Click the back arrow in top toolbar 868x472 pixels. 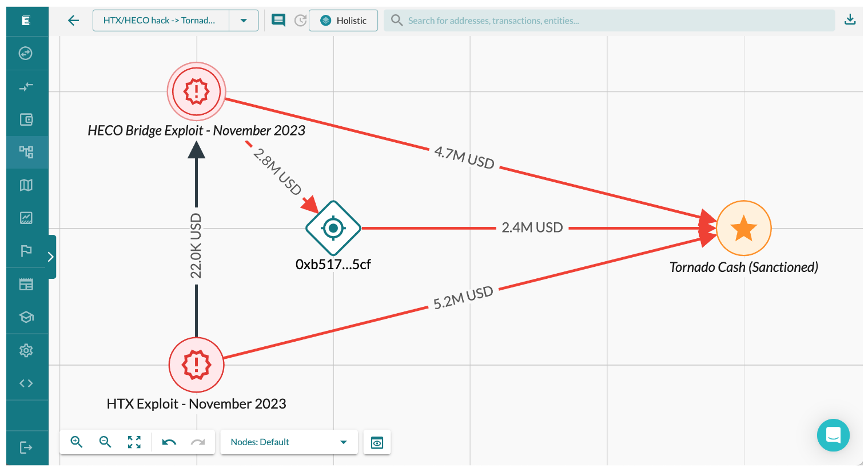pos(73,21)
